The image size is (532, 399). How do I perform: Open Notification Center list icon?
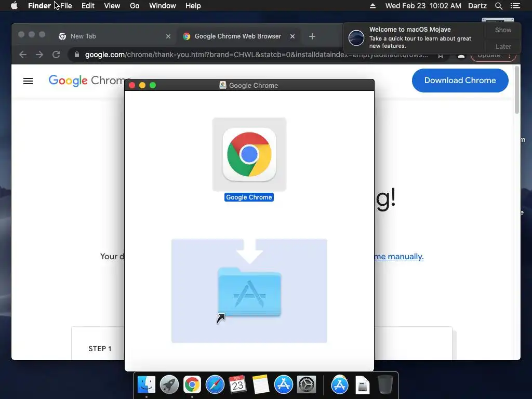(x=515, y=6)
